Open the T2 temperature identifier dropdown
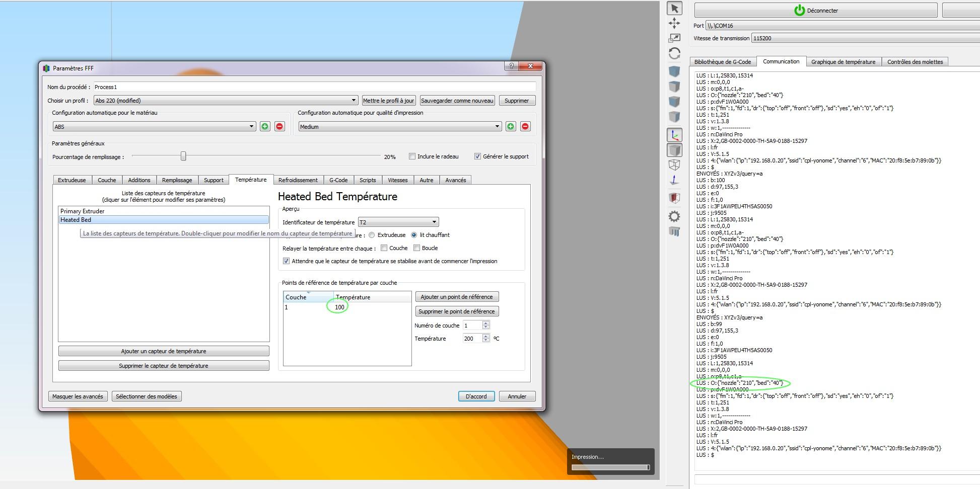This screenshot has width=980, height=489. 398,222
